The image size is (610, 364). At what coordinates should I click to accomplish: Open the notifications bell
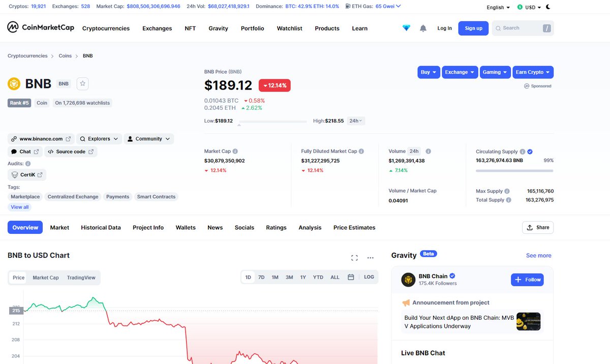coord(423,28)
